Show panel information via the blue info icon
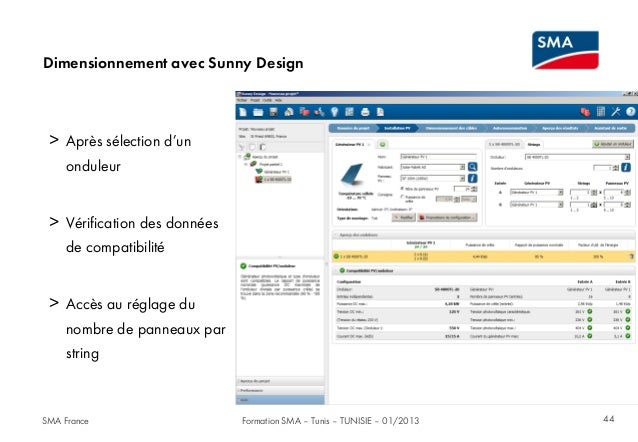The width and height of the screenshot is (638, 442). [x=472, y=178]
